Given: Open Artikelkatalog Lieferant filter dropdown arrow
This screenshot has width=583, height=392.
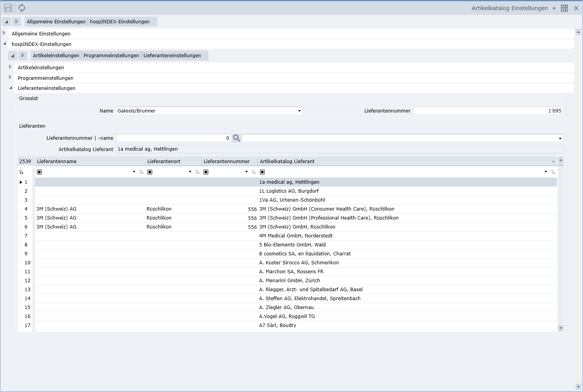Looking at the screenshot, I should pyautogui.click(x=546, y=172).
